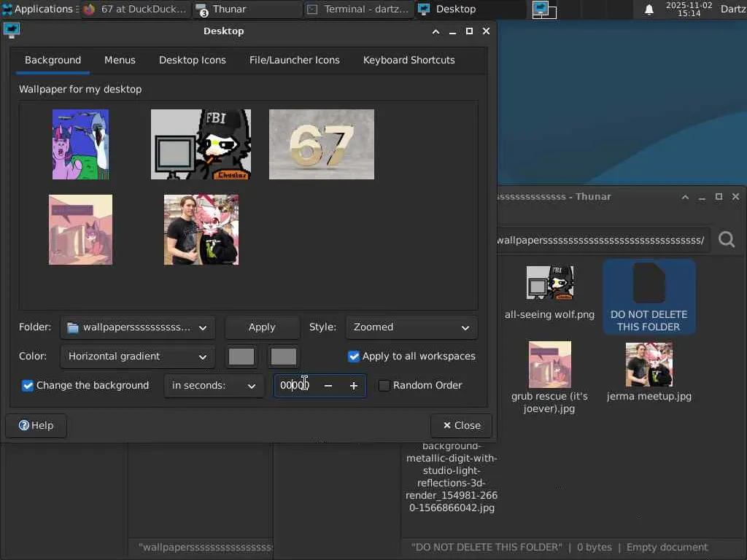Select DO NOT DELETE THIS FOLDER file in Thunar

pos(649,297)
